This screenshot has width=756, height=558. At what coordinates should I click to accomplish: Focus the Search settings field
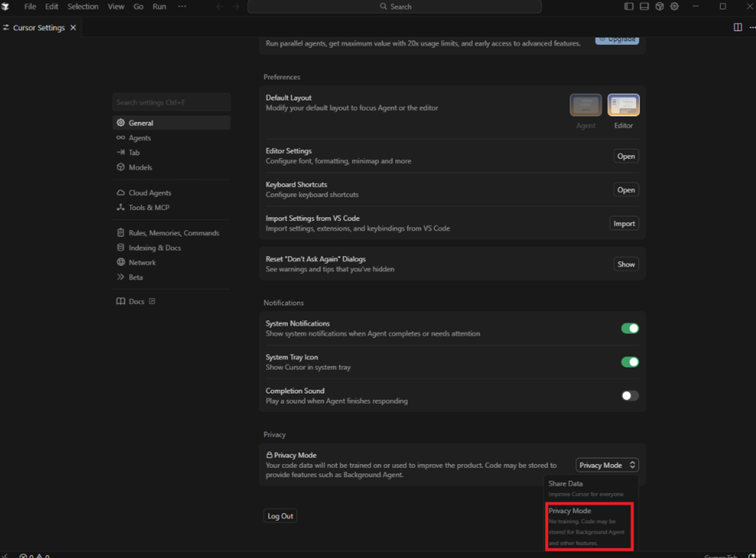pos(172,102)
